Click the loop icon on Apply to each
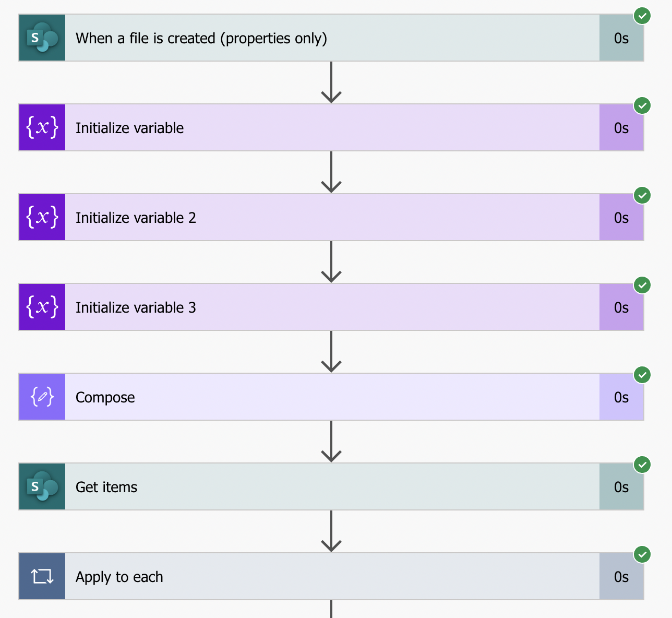The image size is (672, 618). [42, 577]
